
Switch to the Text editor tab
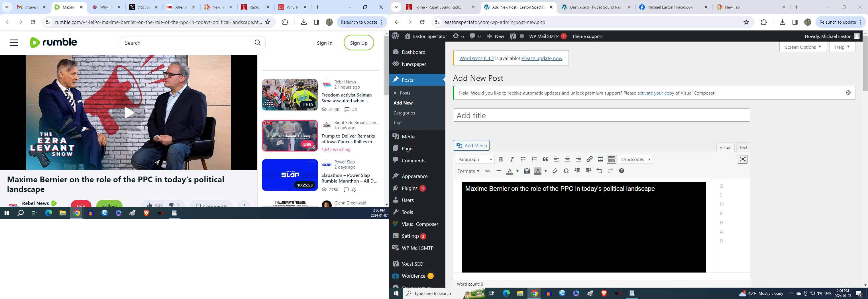[x=743, y=148]
